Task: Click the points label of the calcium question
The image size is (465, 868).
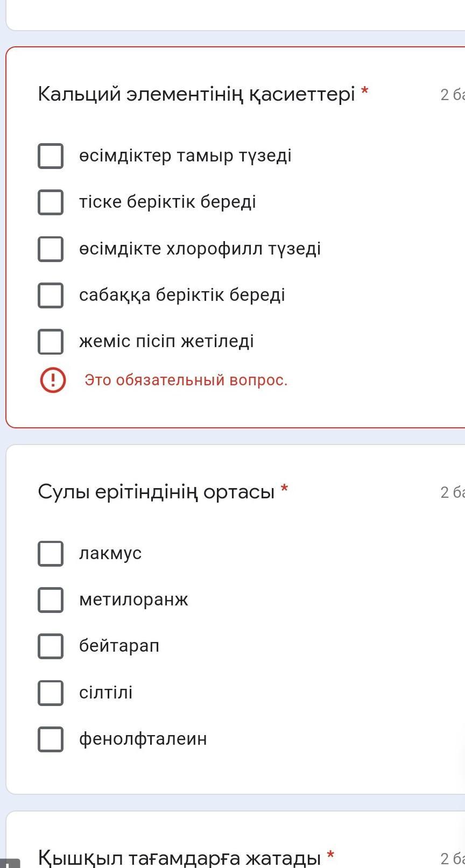Action: tap(452, 95)
